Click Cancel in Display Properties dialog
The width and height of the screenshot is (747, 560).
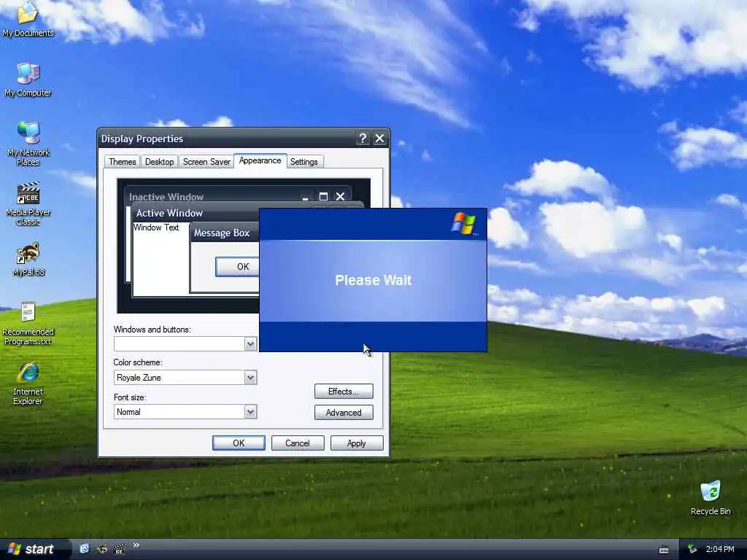coord(298,443)
